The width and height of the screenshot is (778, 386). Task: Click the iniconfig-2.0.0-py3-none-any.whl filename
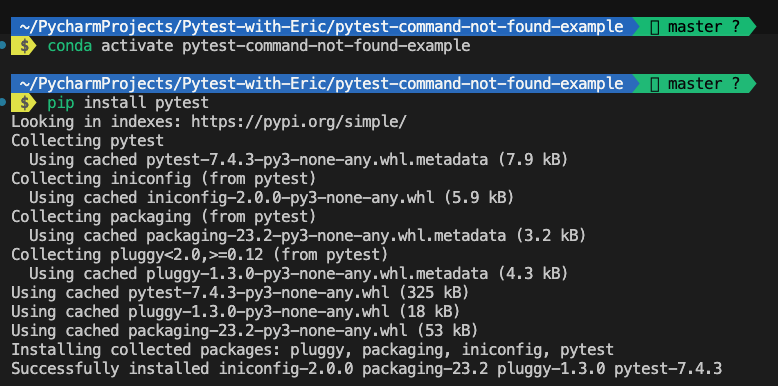[x=290, y=197]
